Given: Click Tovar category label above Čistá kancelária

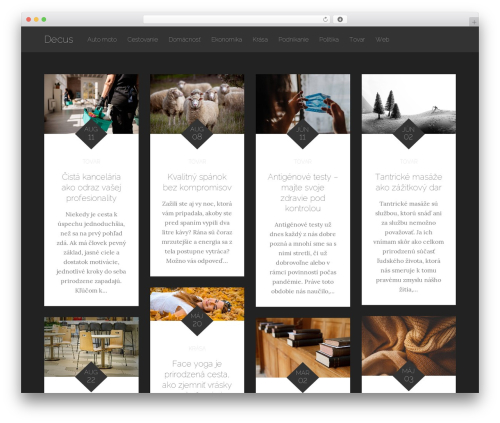Looking at the screenshot, I should 91,162.
